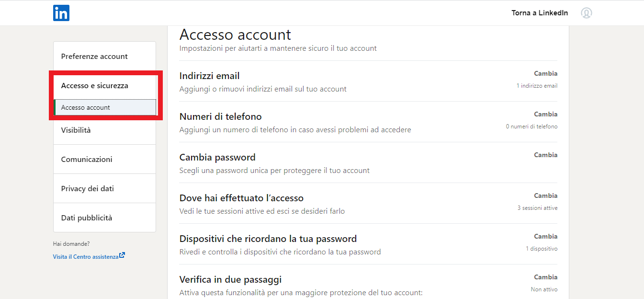Click the LinkedIn logo
The image size is (644, 299).
[61, 13]
